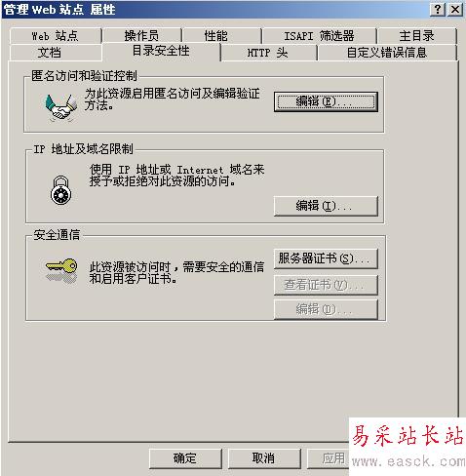Select the 目录安全性 tab
Screen dimensions: 466x476
(x=161, y=51)
